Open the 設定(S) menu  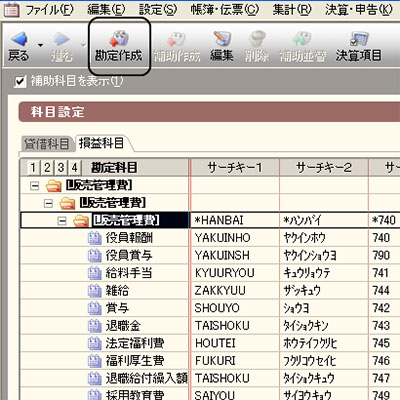coord(158,10)
